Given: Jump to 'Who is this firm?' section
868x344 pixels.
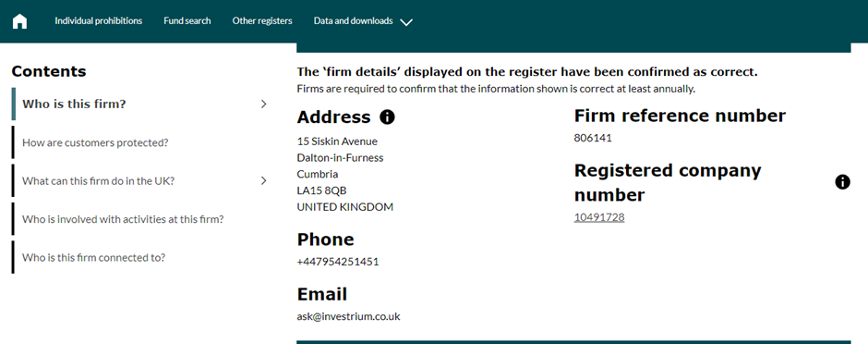Looking at the screenshot, I should [74, 104].
